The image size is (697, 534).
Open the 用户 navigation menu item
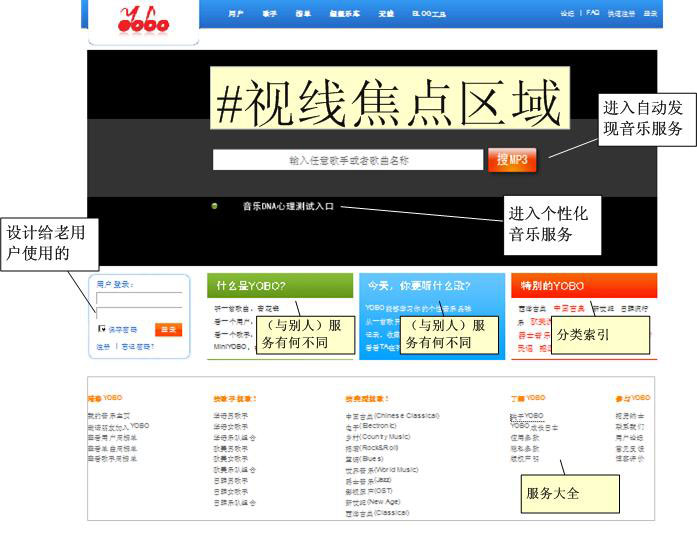click(236, 14)
